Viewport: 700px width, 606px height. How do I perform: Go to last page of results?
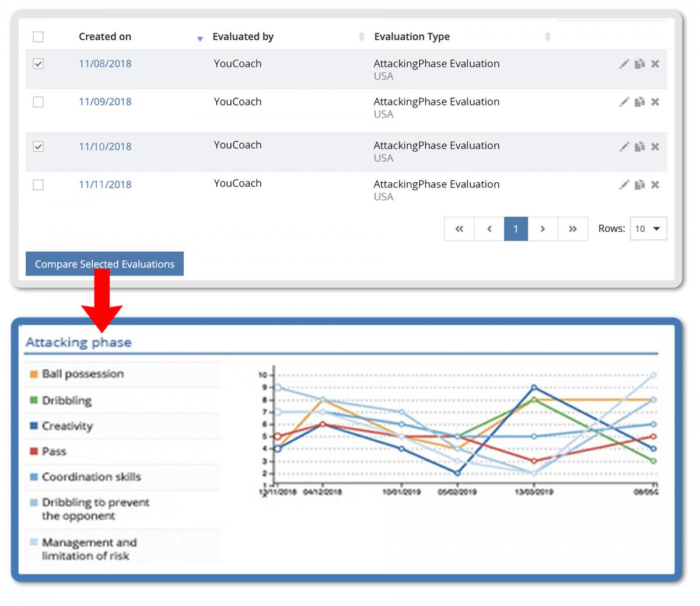click(573, 229)
